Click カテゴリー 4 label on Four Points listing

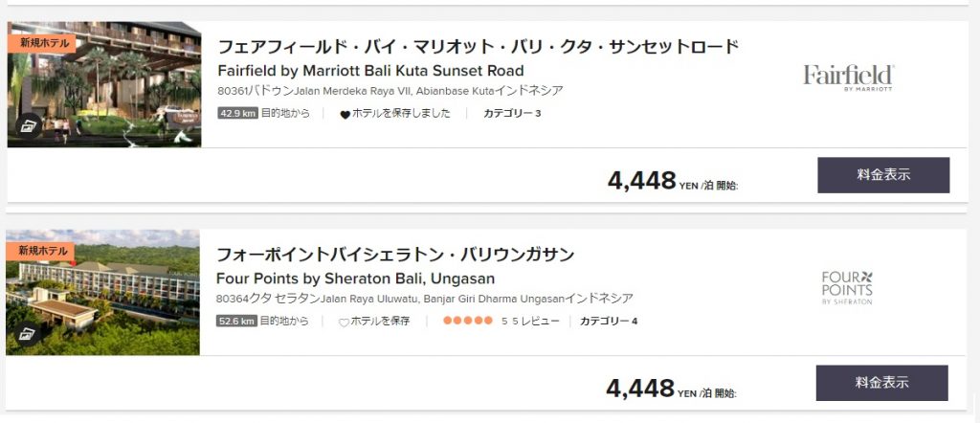pos(609,322)
